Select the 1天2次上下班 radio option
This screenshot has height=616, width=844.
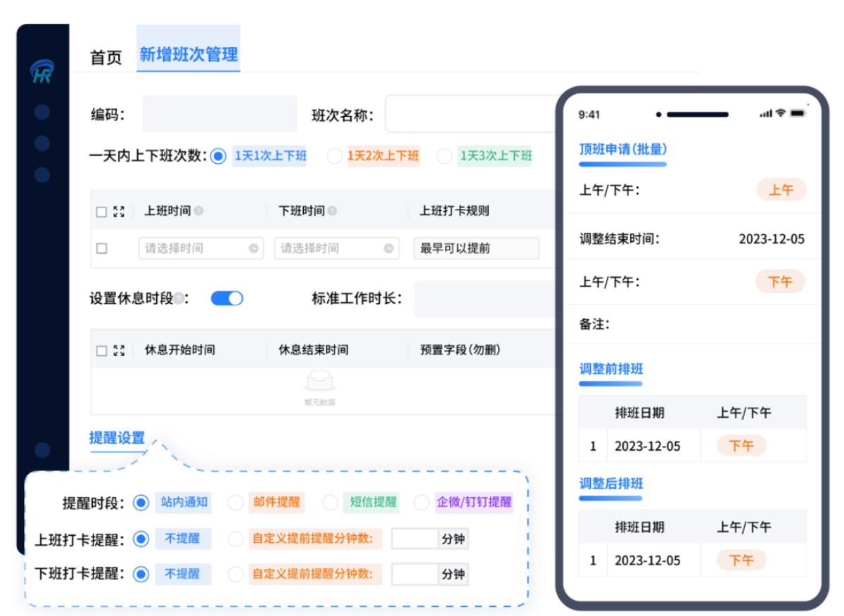(x=335, y=156)
